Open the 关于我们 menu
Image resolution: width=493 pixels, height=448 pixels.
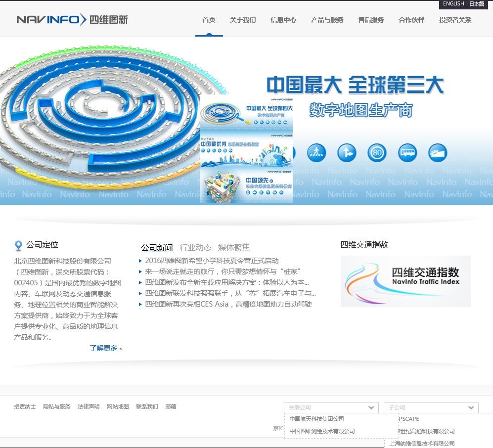pos(243,20)
